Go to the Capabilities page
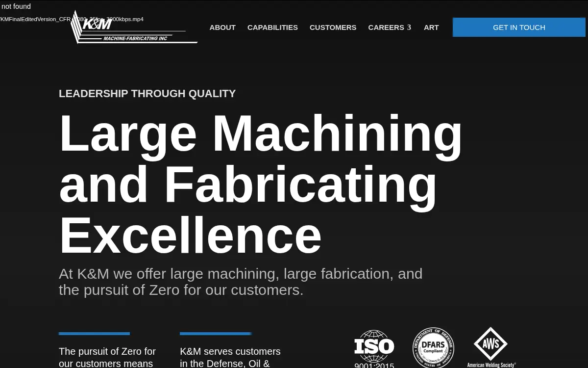The width and height of the screenshot is (588, 368). tap(272, 27)
